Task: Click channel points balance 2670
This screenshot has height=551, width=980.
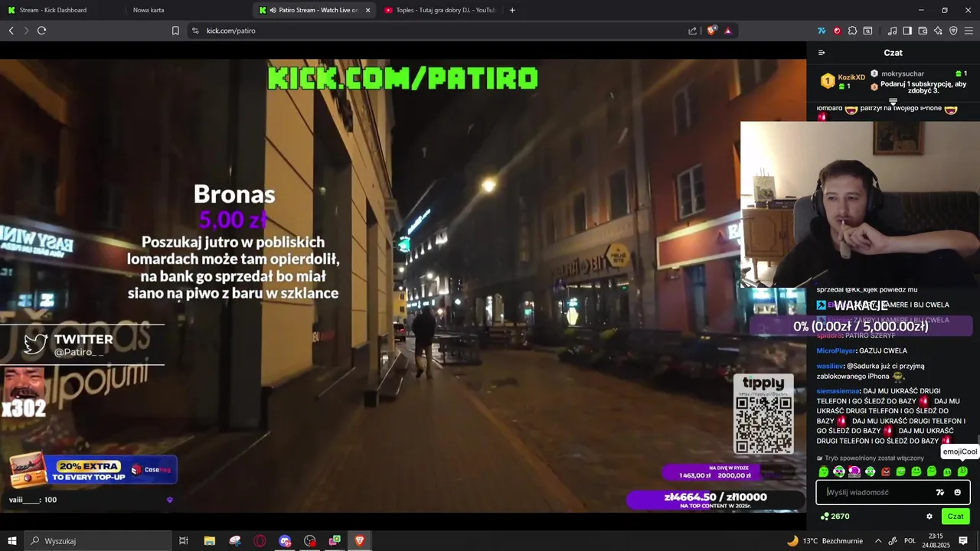Action: point(835,517)
